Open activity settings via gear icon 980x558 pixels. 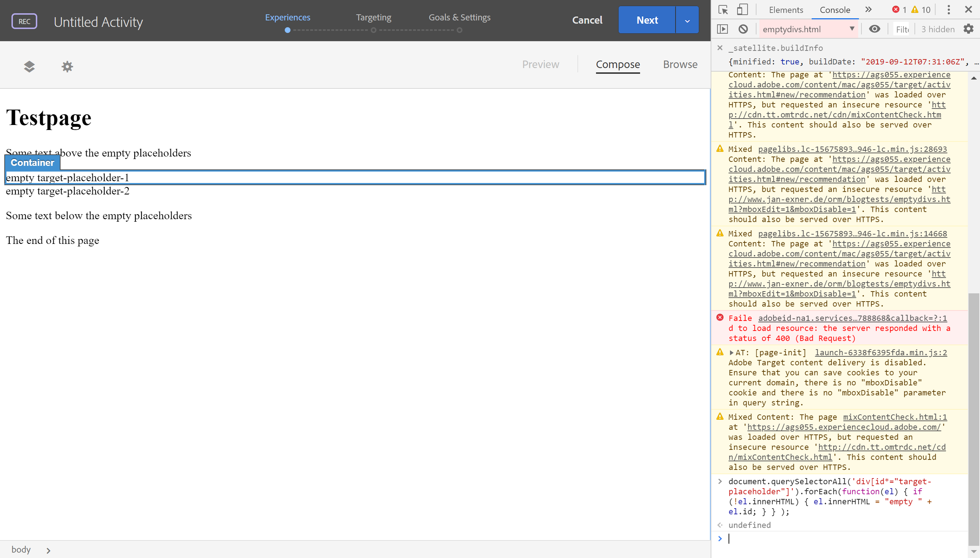tap(67, 67)
